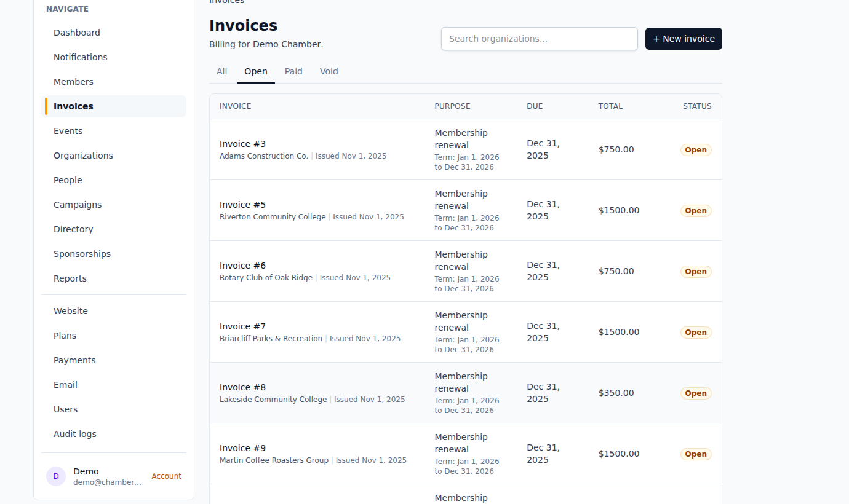Open Invoice #3 for Adams Construction Co.
Image resolution: width=849 pixels, height=504 pixels.
[242, 143]
